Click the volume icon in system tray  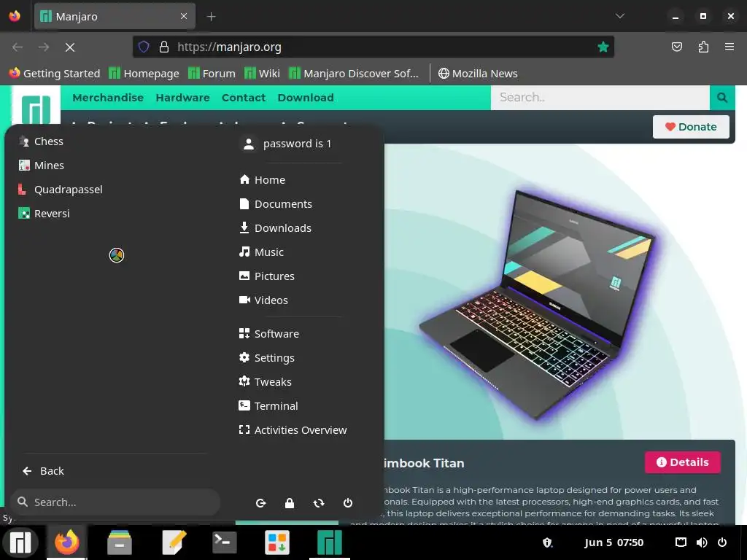[702, 542]
